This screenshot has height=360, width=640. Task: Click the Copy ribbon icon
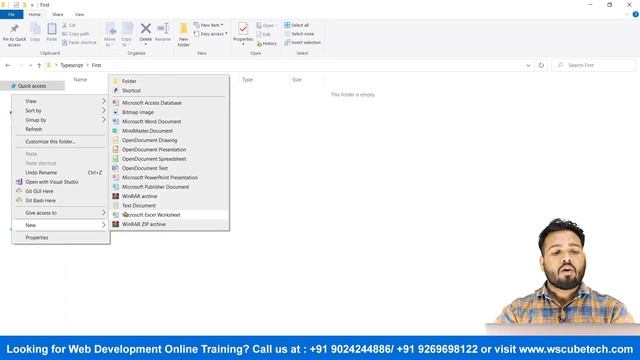click(35, 29)
